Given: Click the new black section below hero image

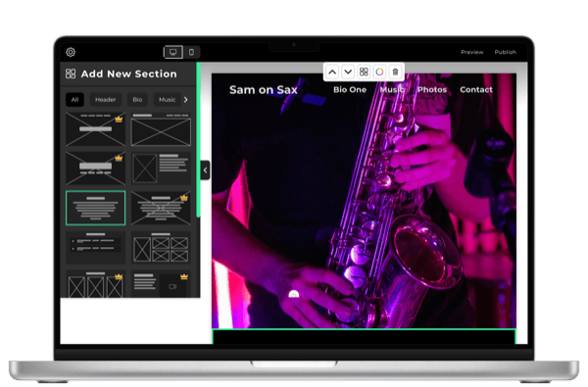Looking at the screenshot, I should (364, 336).
